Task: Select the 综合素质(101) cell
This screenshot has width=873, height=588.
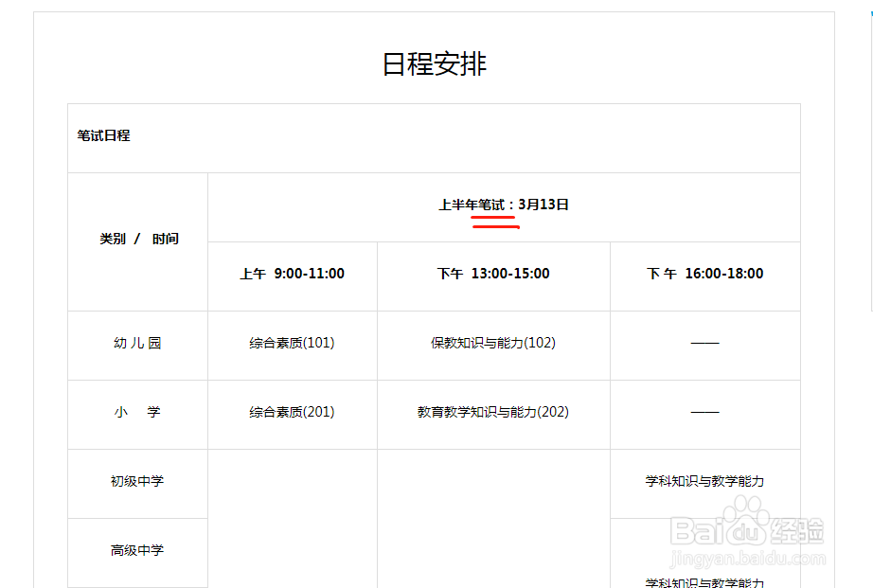Action: click(294, 344)
